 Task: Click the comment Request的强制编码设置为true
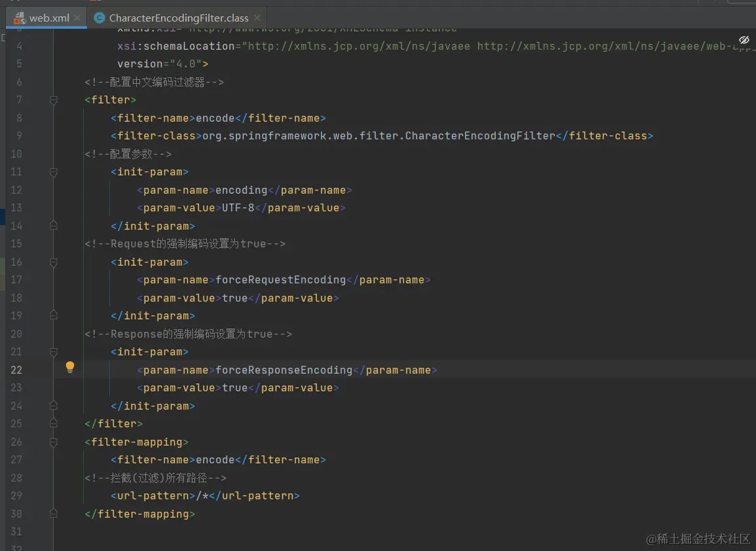pos(185,243)
